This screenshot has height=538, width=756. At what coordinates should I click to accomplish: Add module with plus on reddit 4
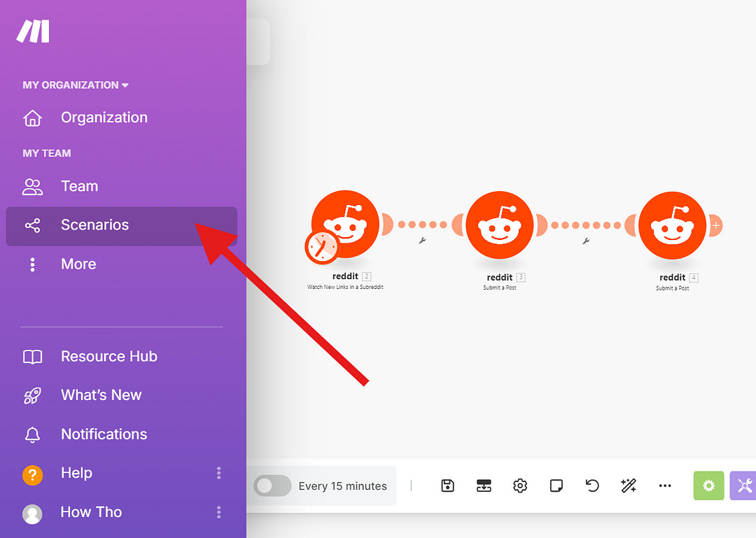pos(716,225)
